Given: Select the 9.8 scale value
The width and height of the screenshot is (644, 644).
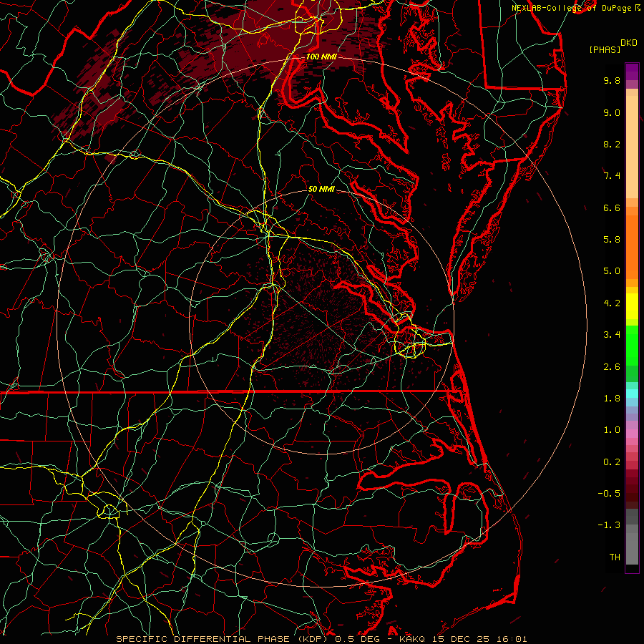Looking at the screenshot, I should (x=612, y=80).
